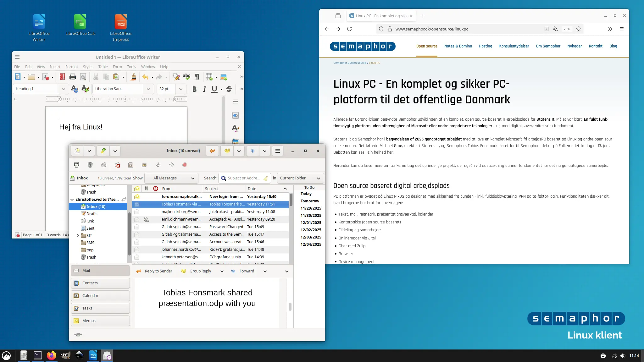
Task: Click the mail search input field
Action: 244,178
